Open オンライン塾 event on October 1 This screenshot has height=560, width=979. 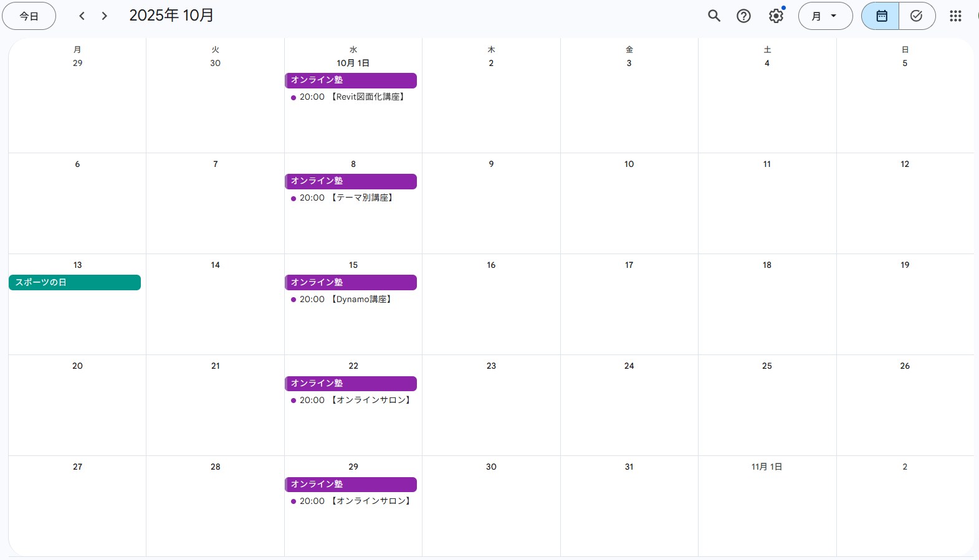(351, 80)
